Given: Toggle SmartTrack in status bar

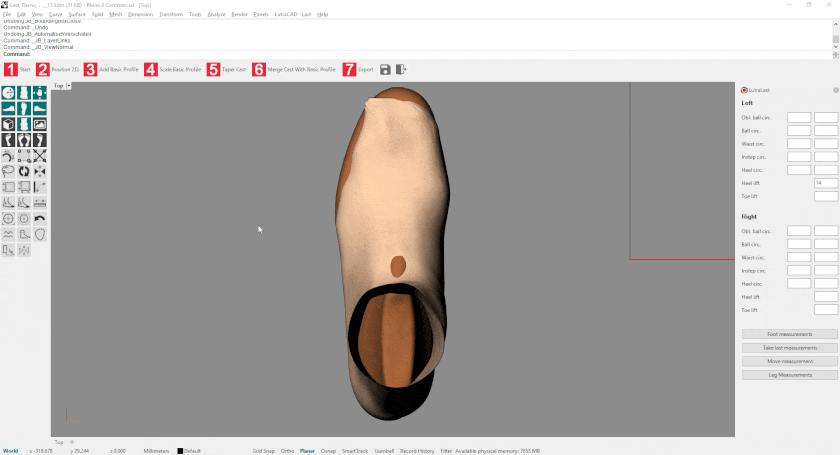Looking at the screenshot, I should [x=355, y=451].
